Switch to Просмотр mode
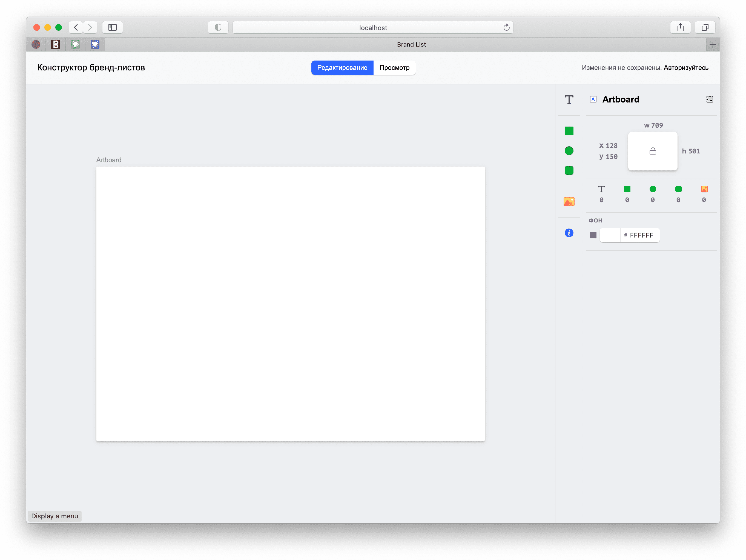Image resolution: width=746 pixels, height=560 pixels. click(394, 67)
